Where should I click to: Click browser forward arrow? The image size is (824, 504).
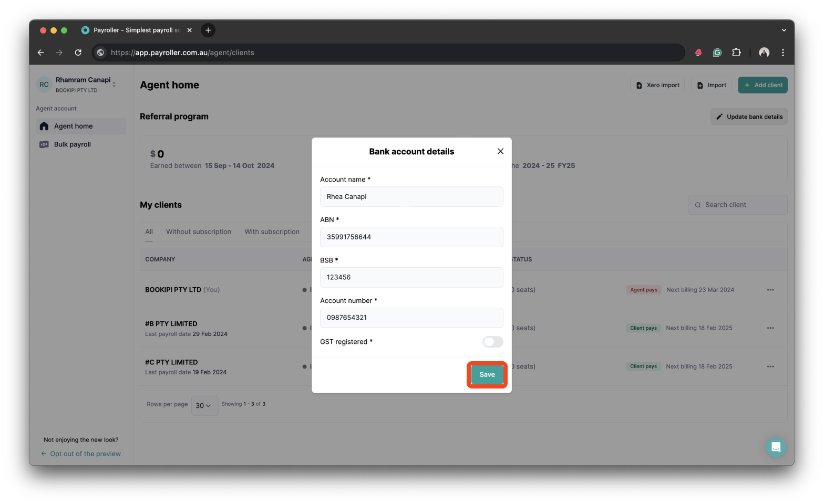click(59, 52)
